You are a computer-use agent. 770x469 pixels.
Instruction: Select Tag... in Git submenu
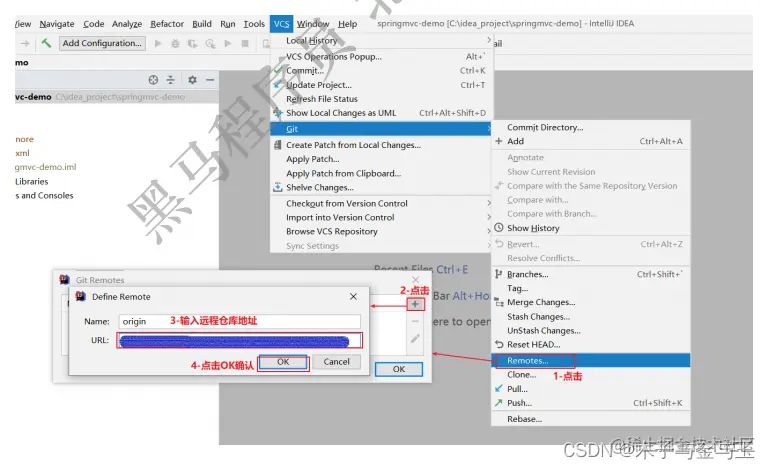591,288
